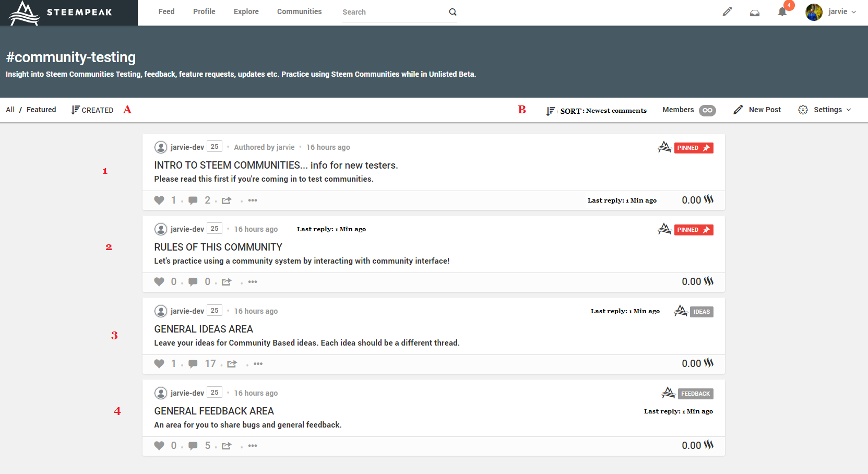868x474 pixels.
Task: Go to the Explore menu item
Action: [246, 11]
